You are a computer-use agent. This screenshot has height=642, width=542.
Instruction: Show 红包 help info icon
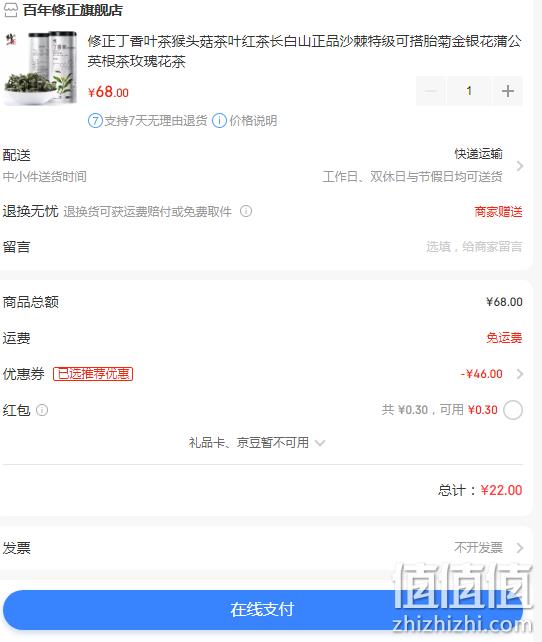click(42, 410)
